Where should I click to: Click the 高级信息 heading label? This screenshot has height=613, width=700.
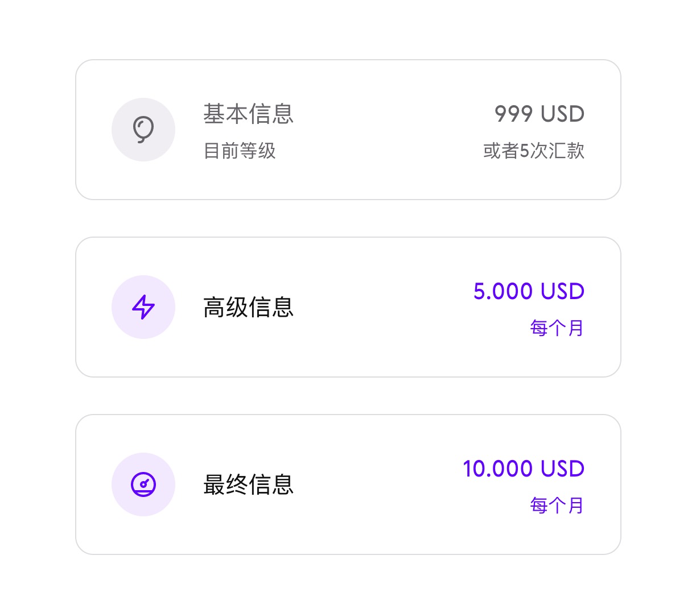click(x=248, y=308)
